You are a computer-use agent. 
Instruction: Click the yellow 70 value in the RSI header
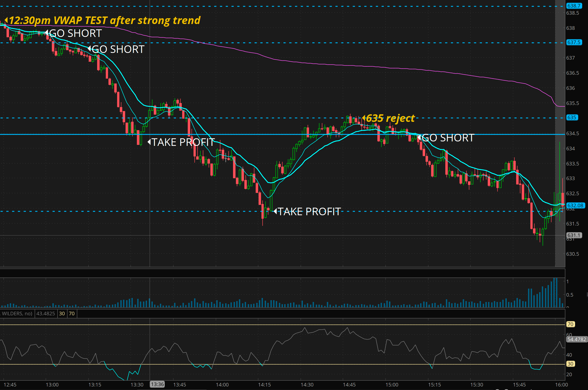pos(72,314)
